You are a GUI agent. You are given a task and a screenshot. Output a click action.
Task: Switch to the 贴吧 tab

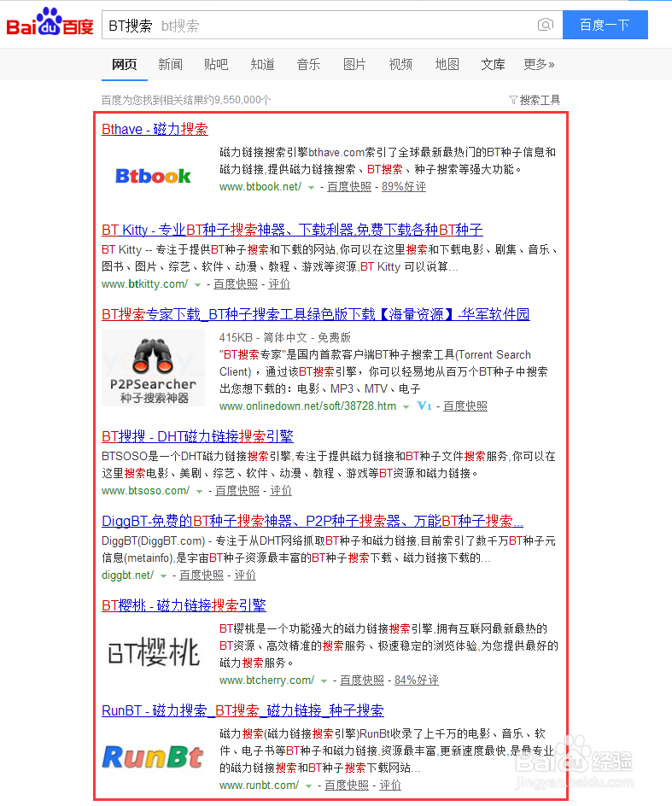point(216,64)
